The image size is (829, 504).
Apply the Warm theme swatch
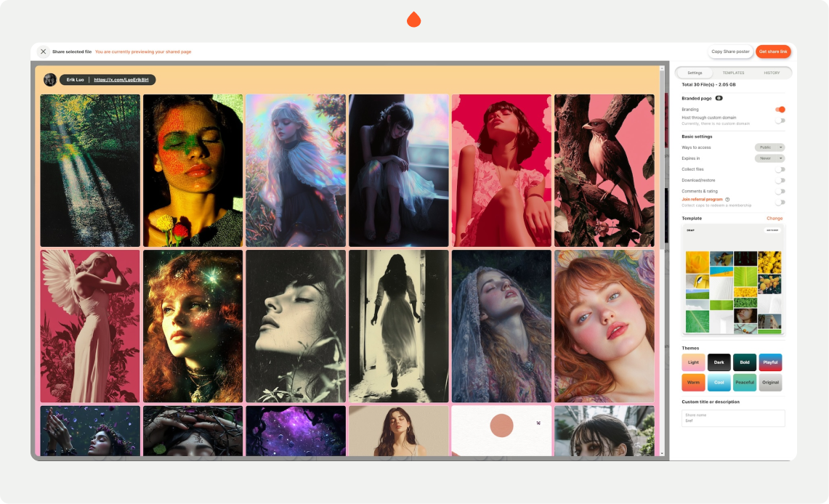(693, 383)
